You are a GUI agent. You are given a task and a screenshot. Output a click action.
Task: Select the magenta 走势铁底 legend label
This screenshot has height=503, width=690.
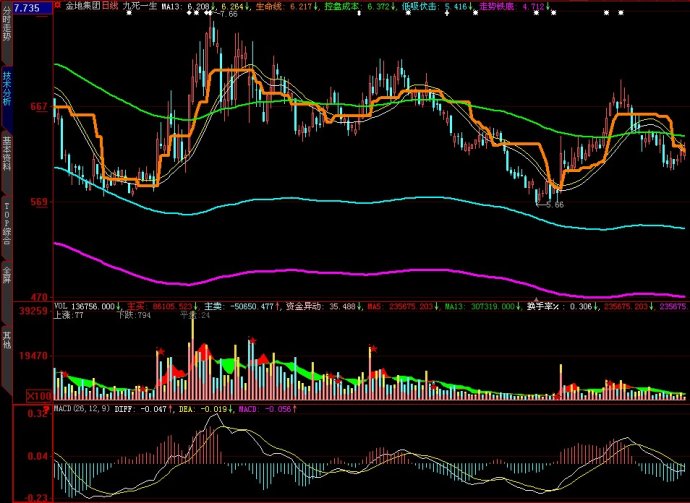tap(497, 7)
